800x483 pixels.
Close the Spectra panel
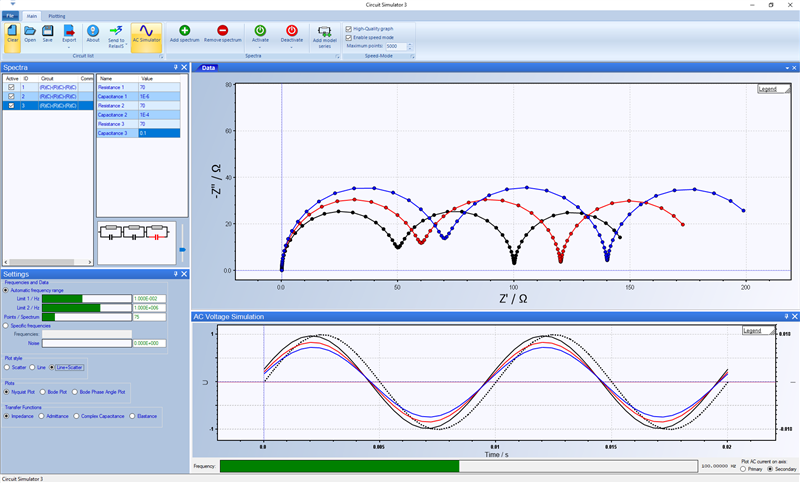[184, 67]
